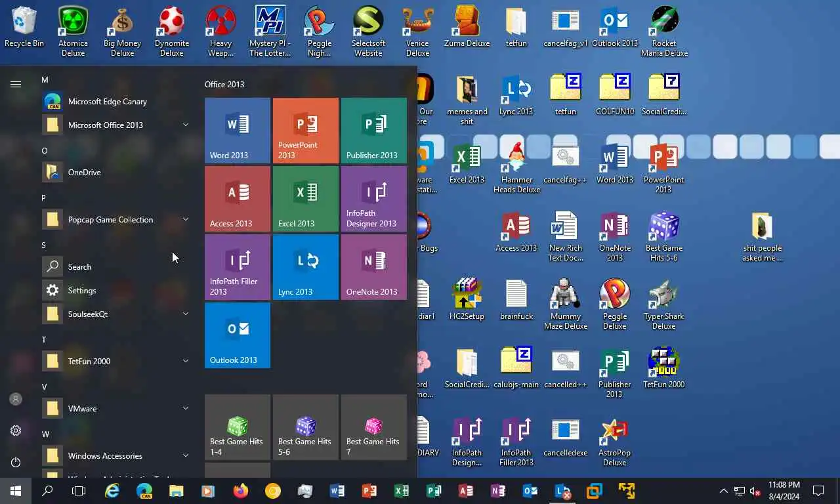The width and height of the screenshot is (840, 504).
Task: Select New Rich Text Document icon
Action: coord(566,236)
